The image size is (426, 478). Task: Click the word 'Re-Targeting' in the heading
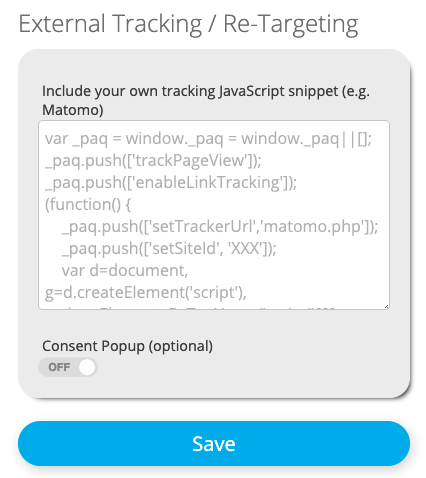[x=291, y=24]
